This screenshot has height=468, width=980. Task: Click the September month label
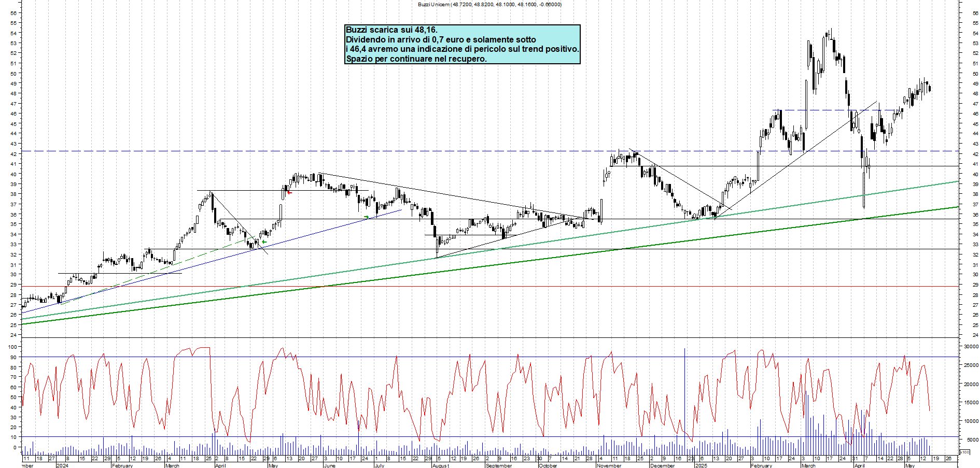tap(499, 465)
